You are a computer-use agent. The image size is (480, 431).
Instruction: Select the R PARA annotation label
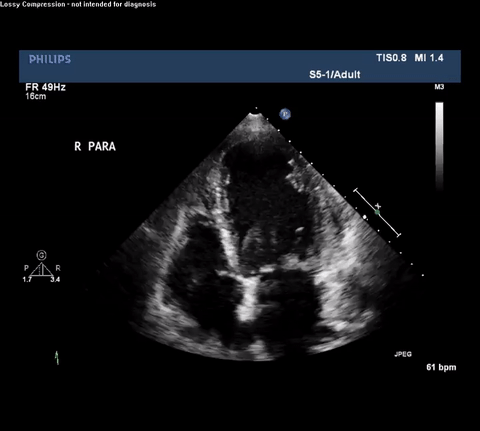click(95, 146)
